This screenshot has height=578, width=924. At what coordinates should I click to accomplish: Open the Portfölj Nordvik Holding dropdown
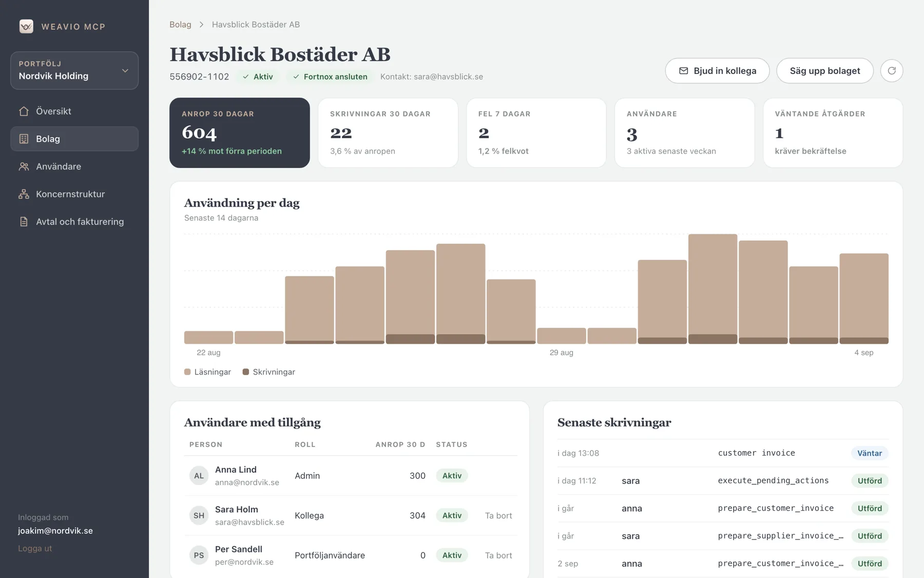coord(74,70)
